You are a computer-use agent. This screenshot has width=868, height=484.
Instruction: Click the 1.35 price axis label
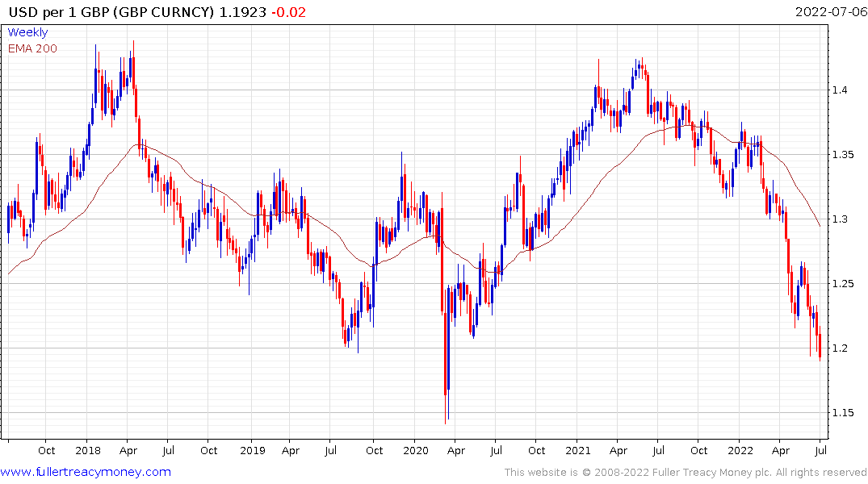pos(843,154)
